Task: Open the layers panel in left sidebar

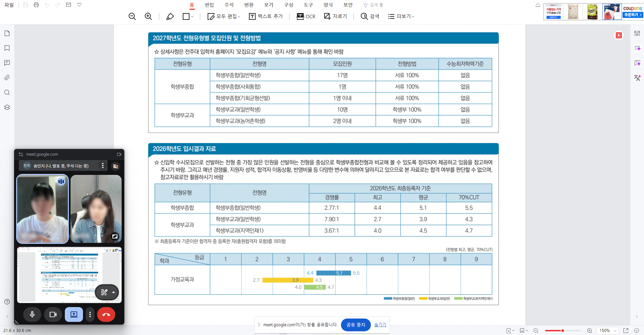Action: click(x=7, y=107)
